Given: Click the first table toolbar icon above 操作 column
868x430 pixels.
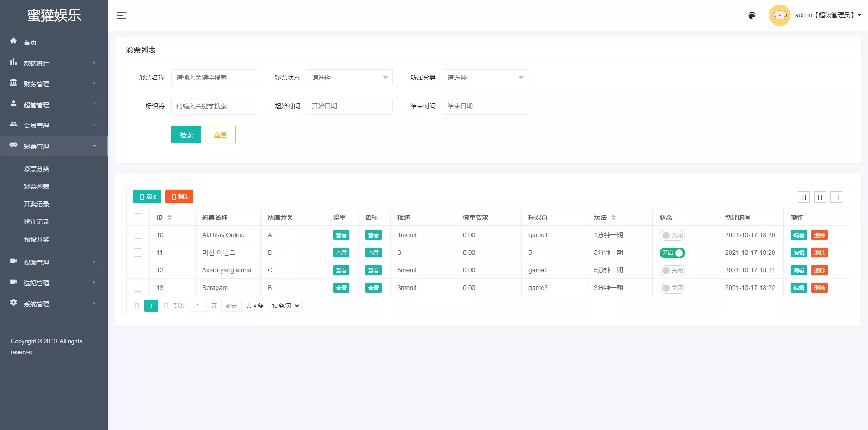Looking at the screenshot, I should click(x=804, y=196).
